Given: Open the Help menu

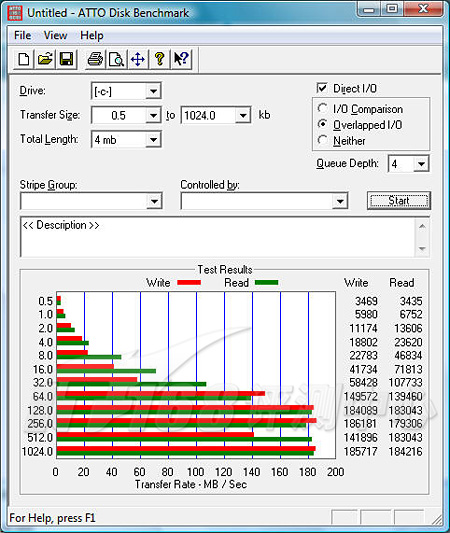Looking at the screenshot, I should (x=92, y=35).
